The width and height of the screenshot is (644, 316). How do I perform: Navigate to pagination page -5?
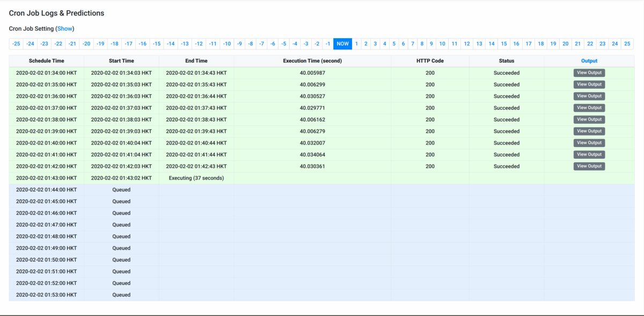[x=284, y=44]
